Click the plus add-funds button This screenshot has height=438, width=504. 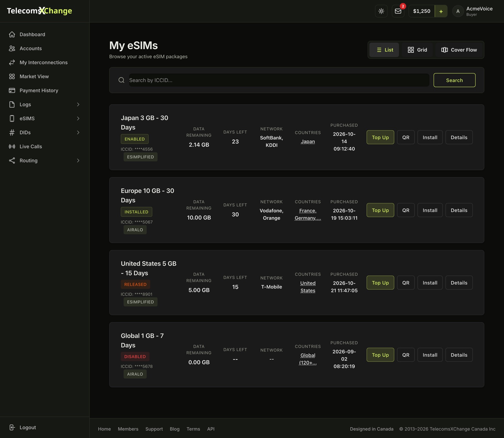pos(441,11)
